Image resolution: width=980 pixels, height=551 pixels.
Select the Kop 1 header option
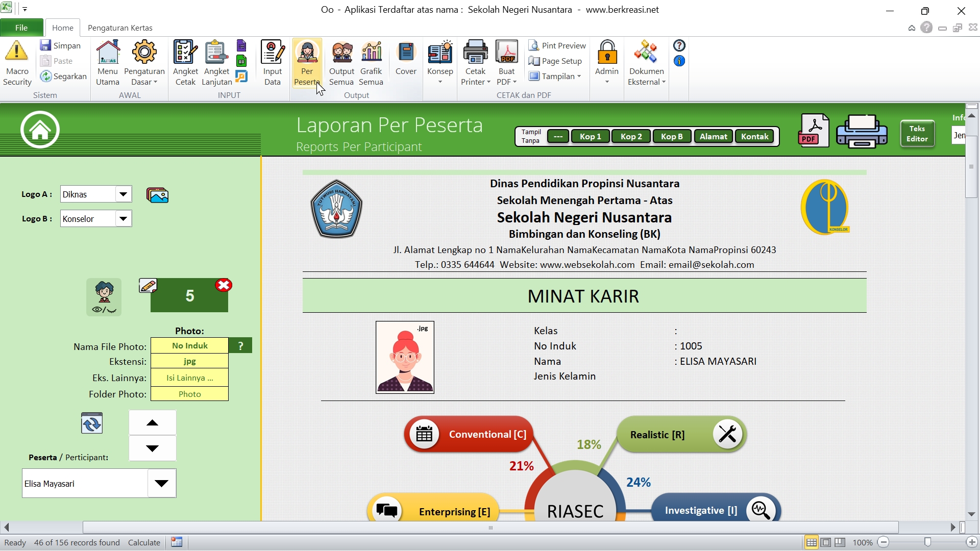[x=590, y=136]
